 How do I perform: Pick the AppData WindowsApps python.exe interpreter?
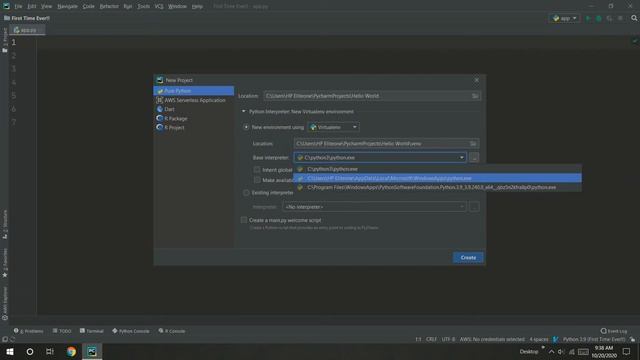(x=437, y=178)
